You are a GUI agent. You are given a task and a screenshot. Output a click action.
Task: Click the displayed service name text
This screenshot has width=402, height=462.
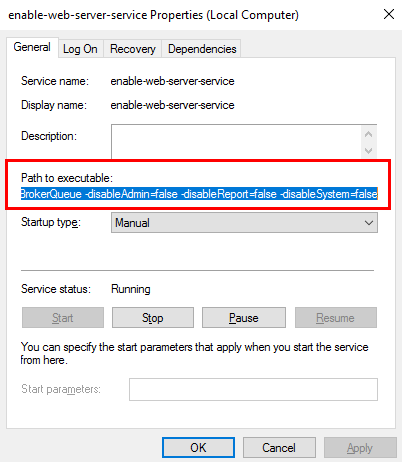pos(172,81)
